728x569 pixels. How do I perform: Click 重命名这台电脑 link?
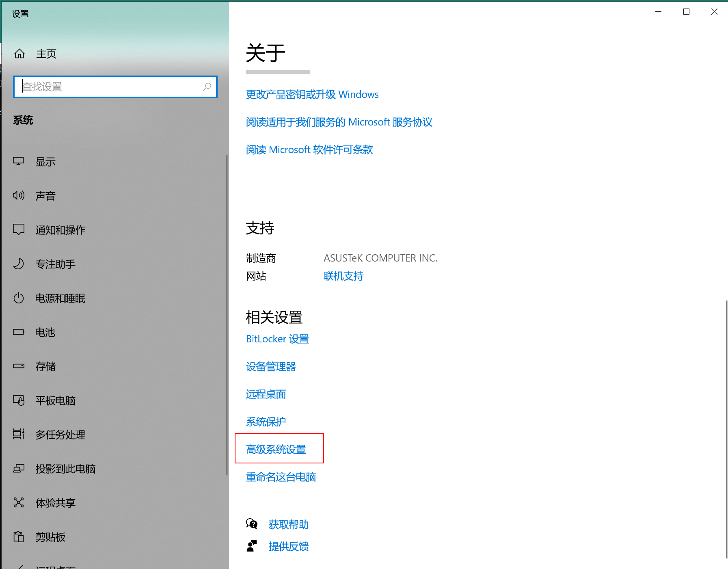(281, 477)
